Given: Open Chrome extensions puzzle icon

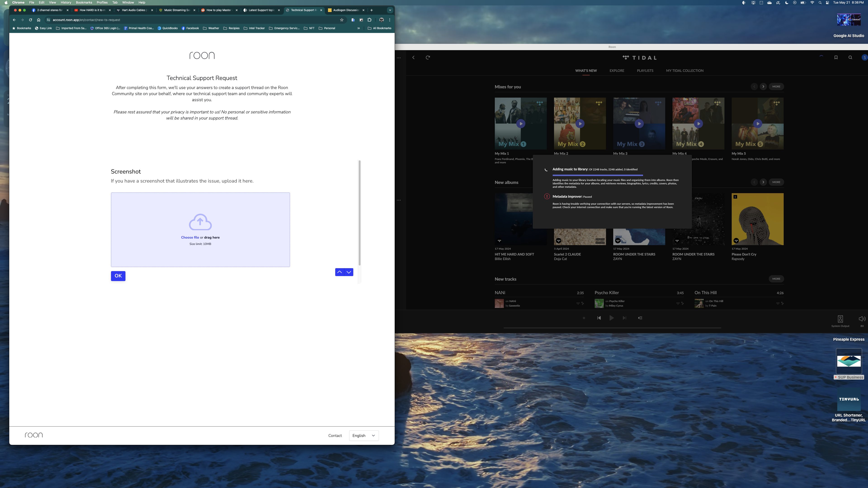Looking at the screenshot, I should [369, 20].
